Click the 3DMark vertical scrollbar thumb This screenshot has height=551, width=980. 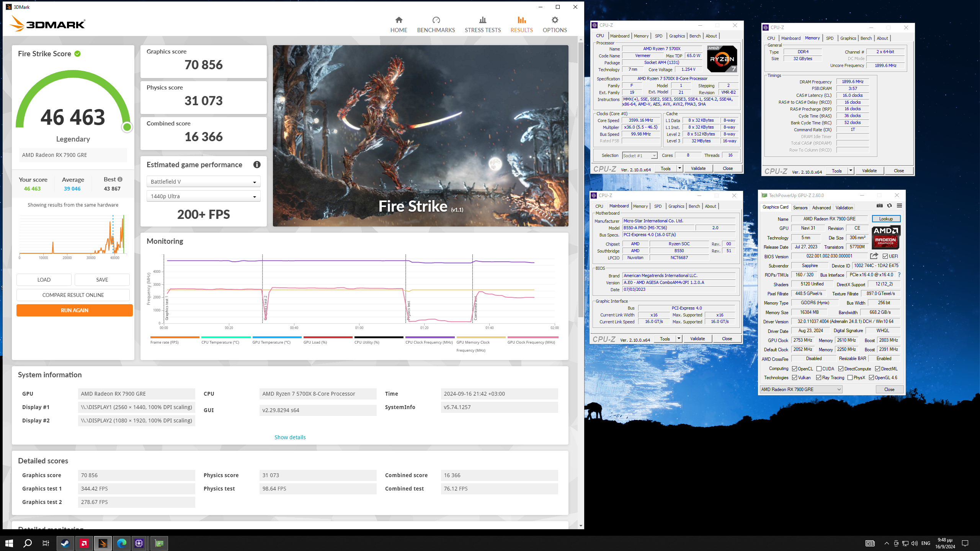tap(581, 180)
